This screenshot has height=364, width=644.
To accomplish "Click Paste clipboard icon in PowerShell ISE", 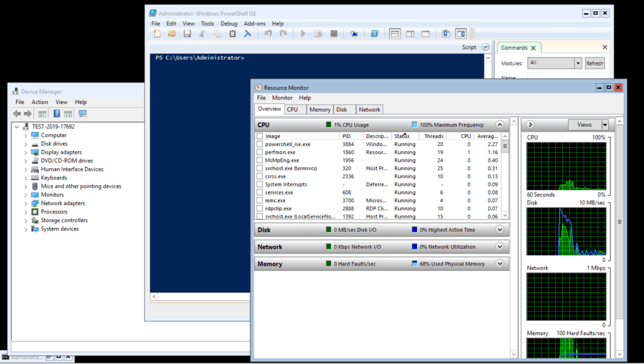I will tap(233, 34).
